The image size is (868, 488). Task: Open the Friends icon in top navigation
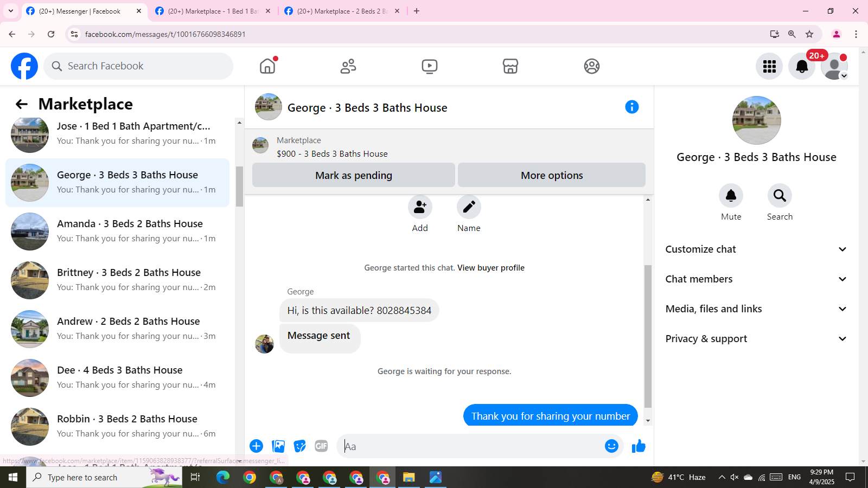click(348, 66)
